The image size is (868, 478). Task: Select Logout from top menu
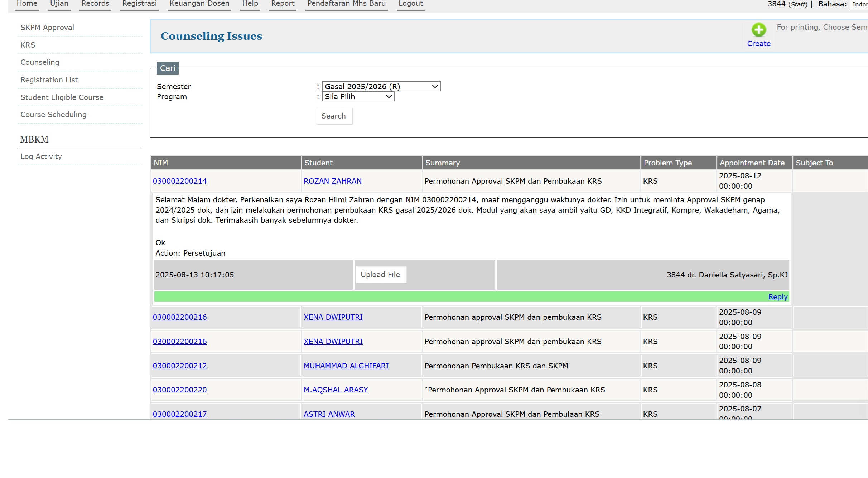click(410, 4)
